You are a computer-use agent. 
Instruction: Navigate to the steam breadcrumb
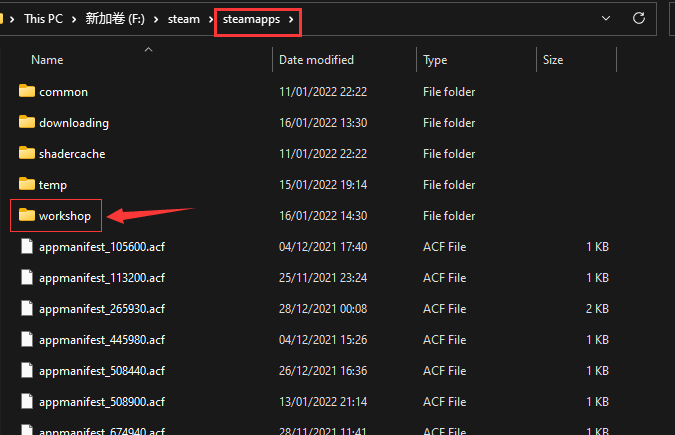184,19
